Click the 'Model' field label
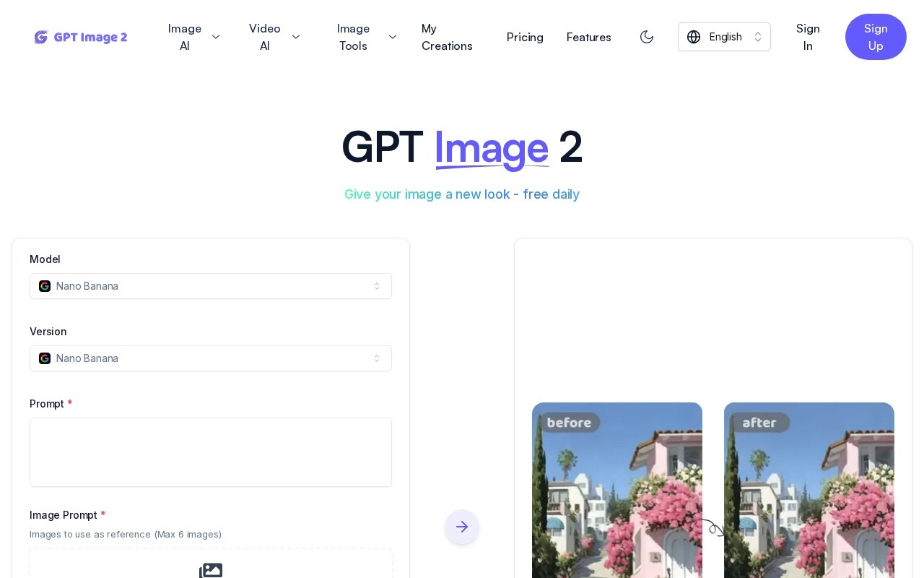This screenshot has width=924, height=578. click(x=45, y=259)
